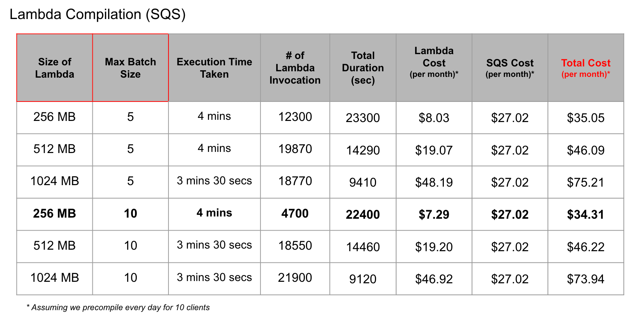Viewport: 644px width, 318px height.
Task: Select the $46.92 Lambda cost cell
Action: pos(434,279)
